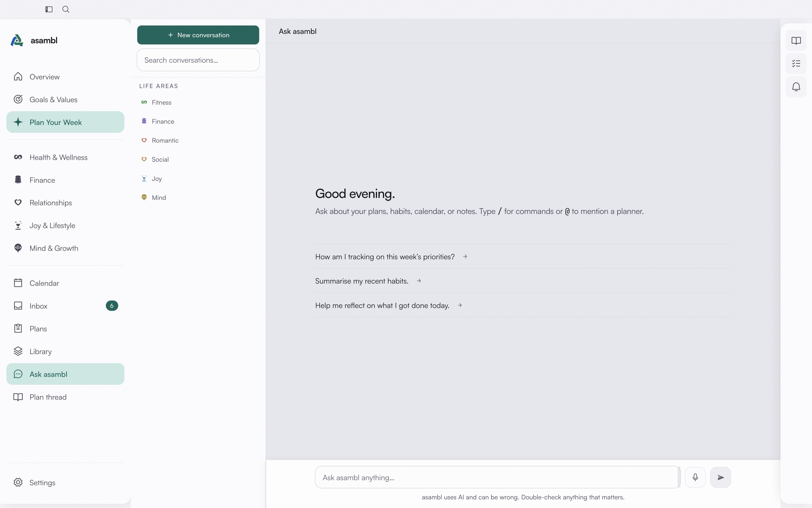Screen dimensions: 812x508
Task: Choose 'Help me reflect' suggestion
Action: point(523,305)
